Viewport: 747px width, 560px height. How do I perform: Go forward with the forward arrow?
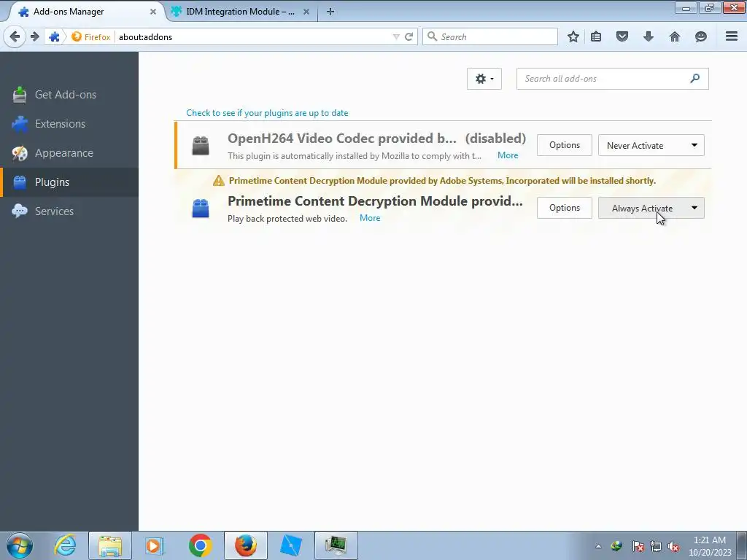[35, 36]
